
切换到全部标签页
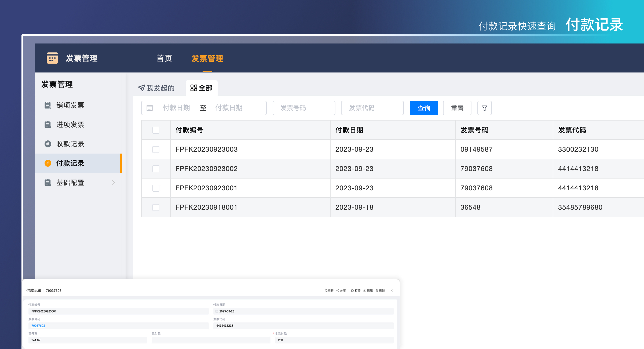point(202,88)
